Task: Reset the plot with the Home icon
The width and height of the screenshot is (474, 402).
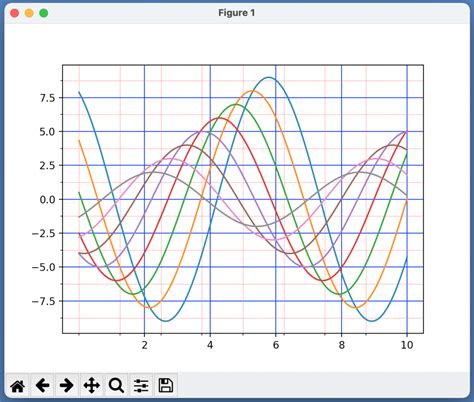Action: tap(17, 386)
